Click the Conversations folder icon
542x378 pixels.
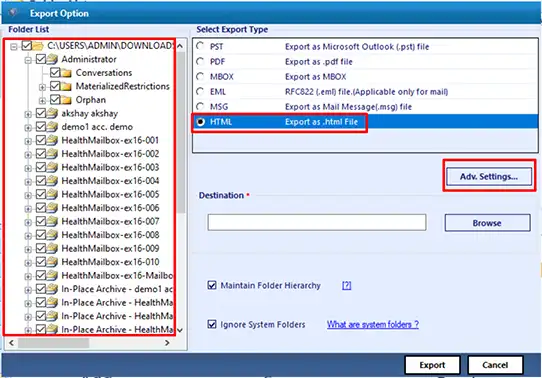coord(66,73)
